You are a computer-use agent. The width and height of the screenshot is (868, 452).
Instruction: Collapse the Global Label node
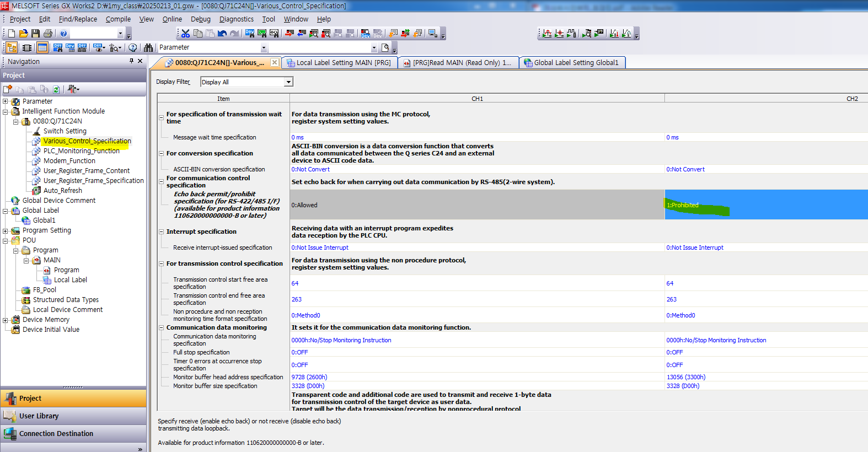coord(6,211)
